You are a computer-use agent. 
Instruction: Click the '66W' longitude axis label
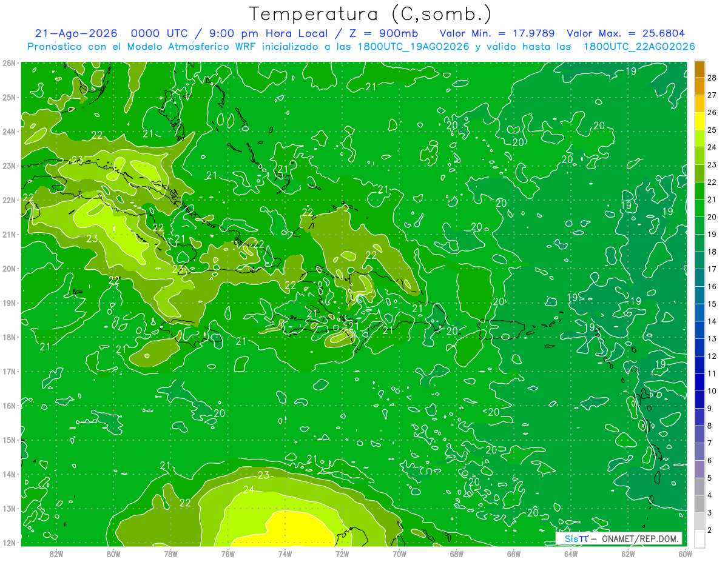tap(514, 554)
